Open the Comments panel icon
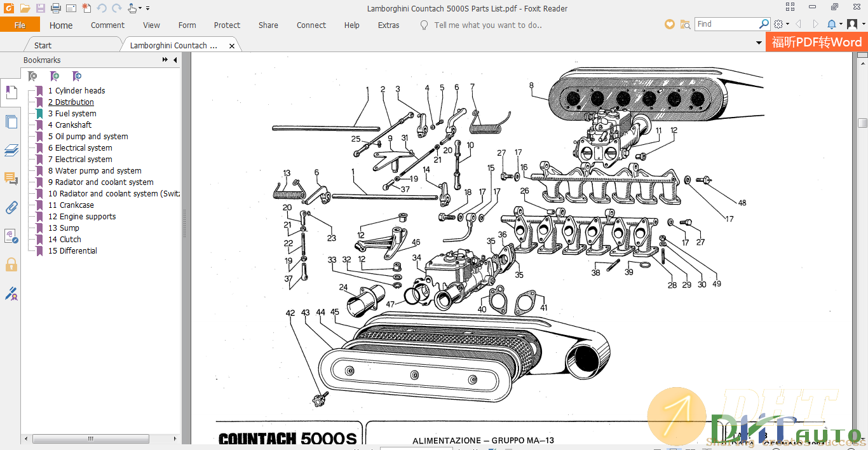 tap(11, 179)
